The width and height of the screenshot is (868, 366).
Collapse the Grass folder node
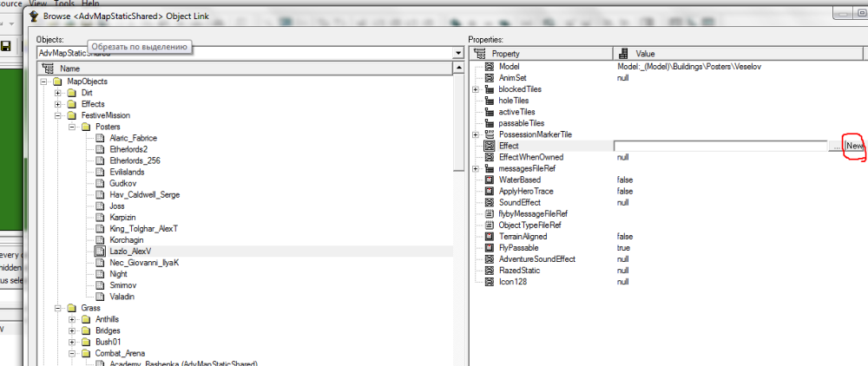tap(57, 308)
